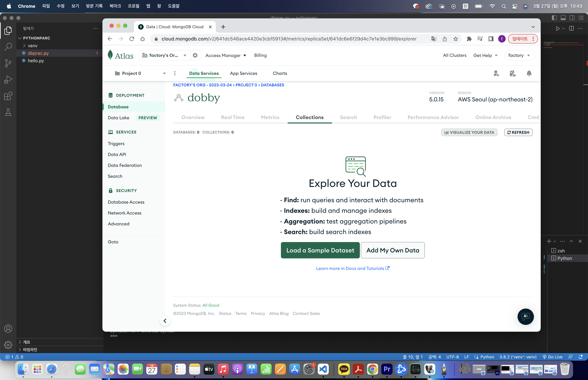Open Chrome tab search chevron
This screenshot has width=588, height=380.
[533, 27]
